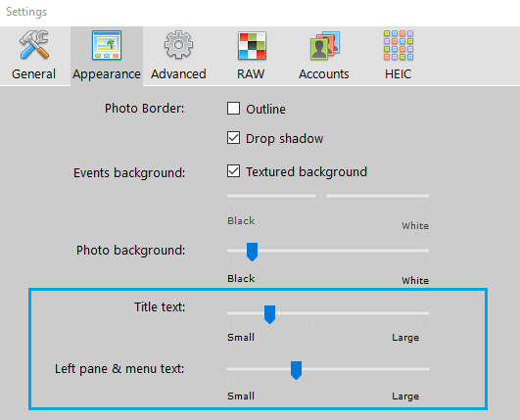Click the HEIC tab label
This screenshot has height=420, width=520.
point(398,74)
